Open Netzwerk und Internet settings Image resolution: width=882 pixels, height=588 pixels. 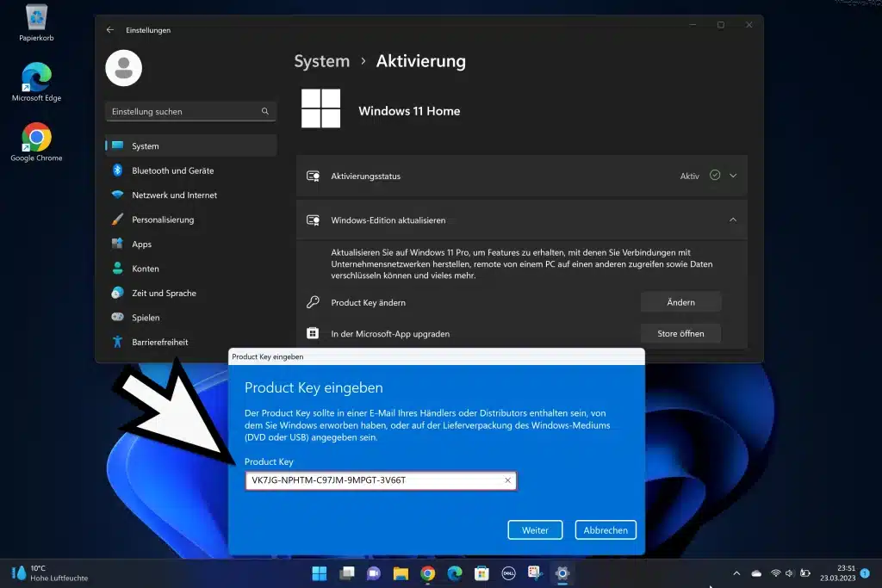click(x=190, y=195)
